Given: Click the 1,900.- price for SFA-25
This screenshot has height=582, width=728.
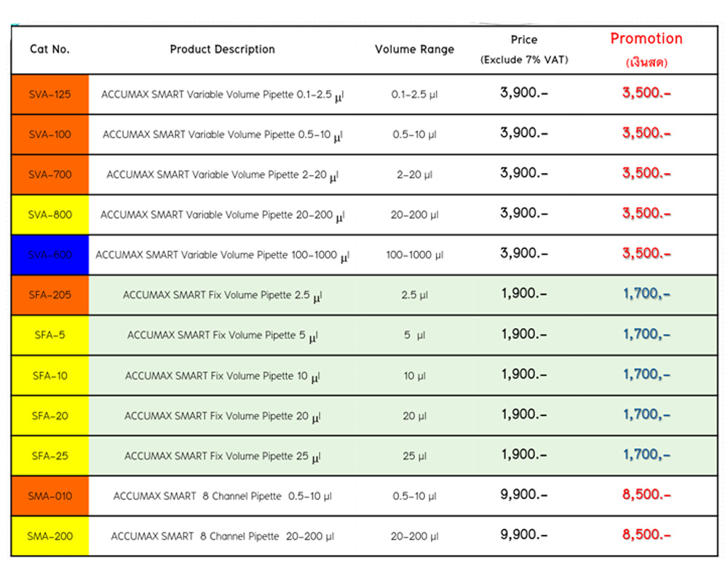Looking at the screenshot, I should 524,455.
